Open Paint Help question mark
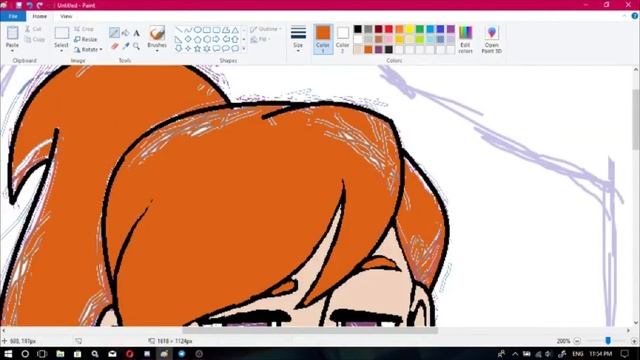Screen dimensions: 640x360 pos(635,16)
